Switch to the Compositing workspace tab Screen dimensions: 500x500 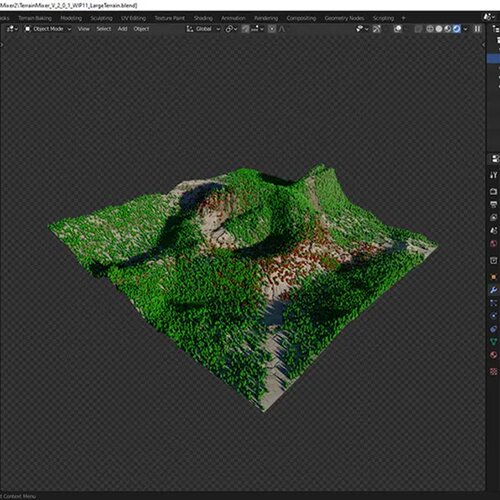coord(301,18)
